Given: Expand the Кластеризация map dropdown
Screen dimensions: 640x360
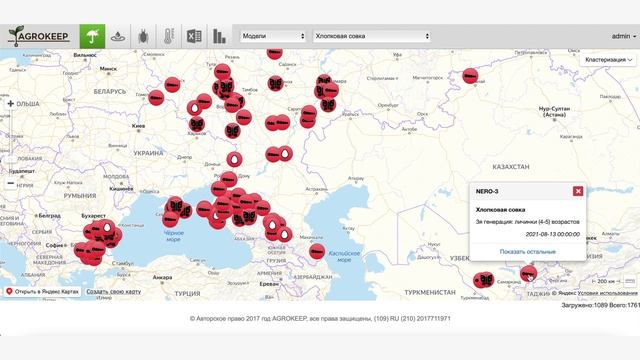Looking at the screenshot, I should pos(608,60).
